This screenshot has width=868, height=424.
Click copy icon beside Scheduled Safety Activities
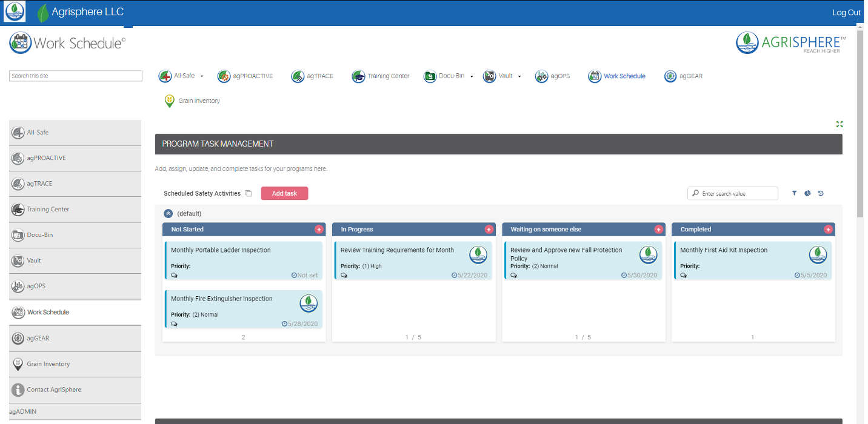click(x=249, y=194)
